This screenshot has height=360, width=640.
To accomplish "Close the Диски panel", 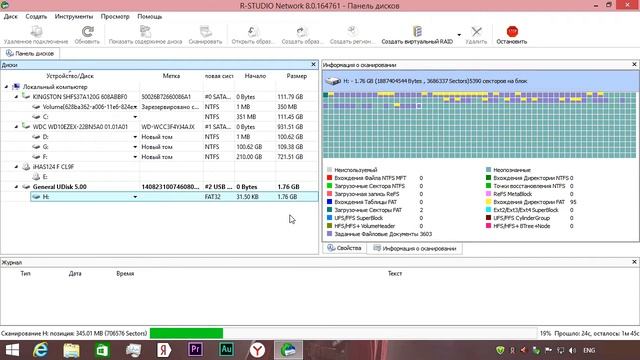I will point(313,64).
